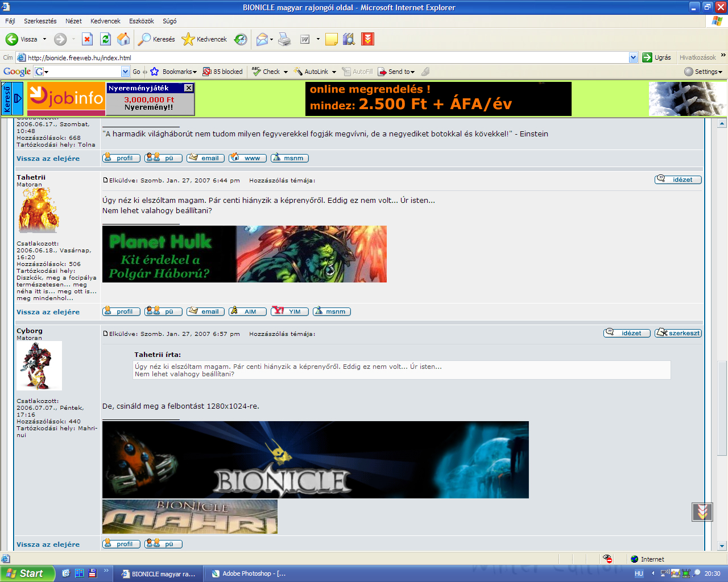
Task: Click the Home icon in the toolbar
Action: coord(123,39)
